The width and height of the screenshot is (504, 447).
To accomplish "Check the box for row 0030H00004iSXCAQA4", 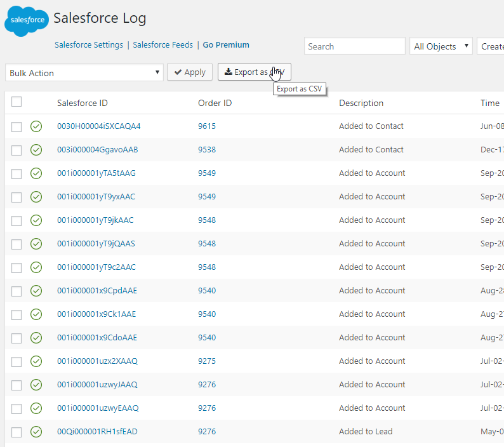I will [x=17, y=127].
